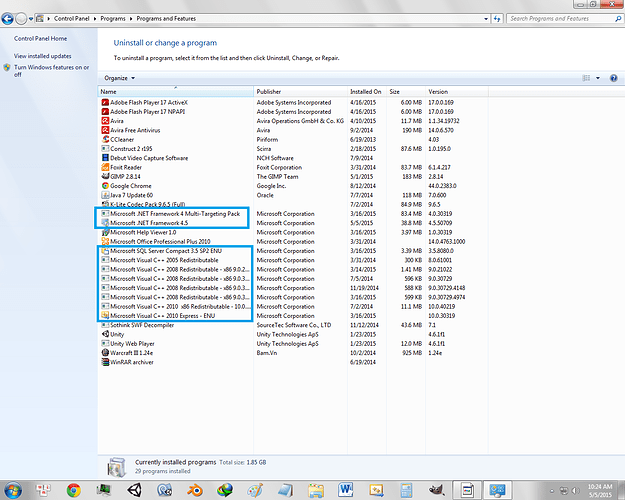Click the Search Programs and Features box
This screenshot has width=625, height=500.
(x=560, y=19)
